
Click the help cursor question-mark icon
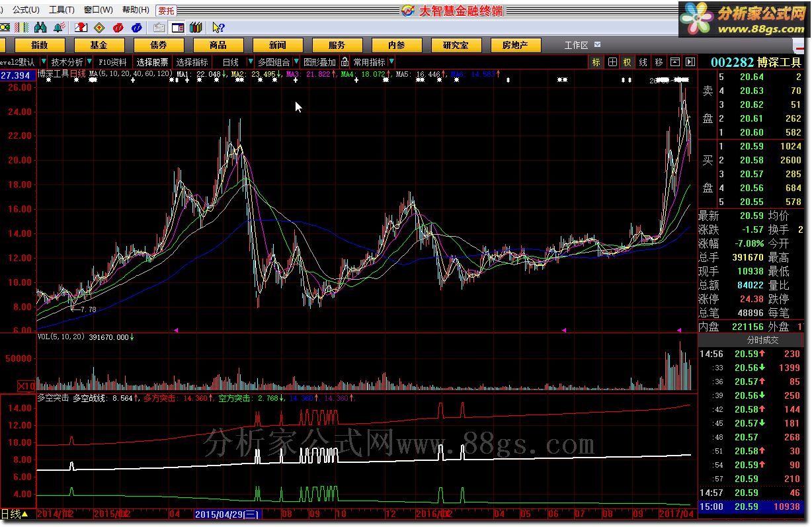point(218,28)
